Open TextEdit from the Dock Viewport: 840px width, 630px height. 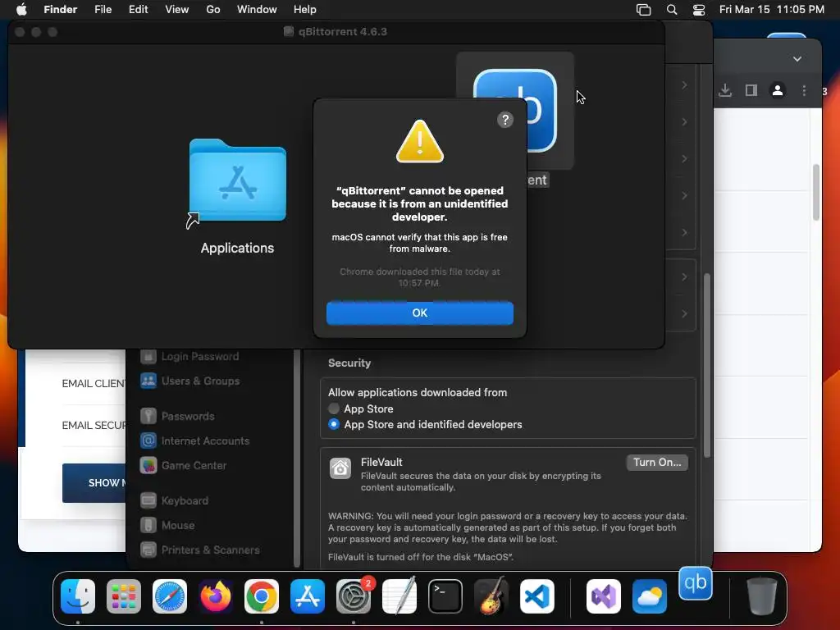coord(399,596)
